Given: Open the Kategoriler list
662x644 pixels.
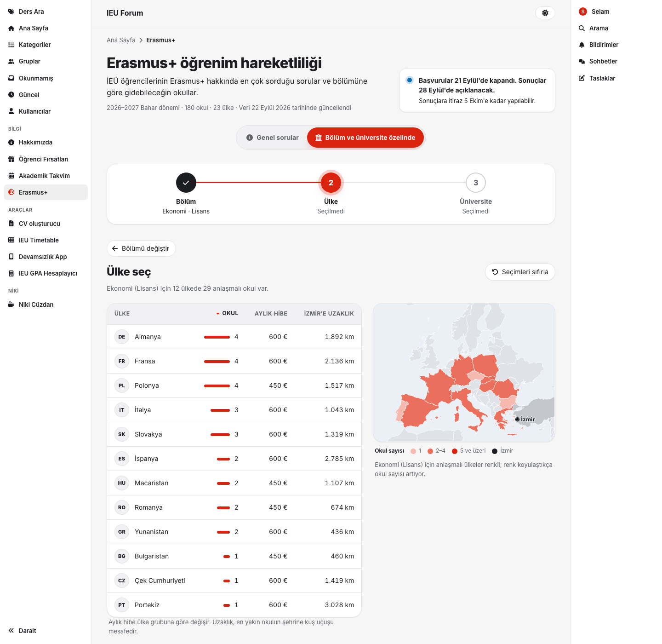Looking at the screenshot, I should (46, 45).
